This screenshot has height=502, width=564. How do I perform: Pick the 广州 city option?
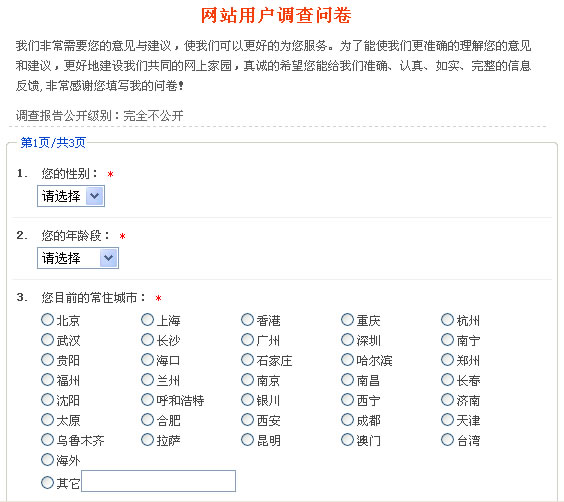[x=247, y=339]
